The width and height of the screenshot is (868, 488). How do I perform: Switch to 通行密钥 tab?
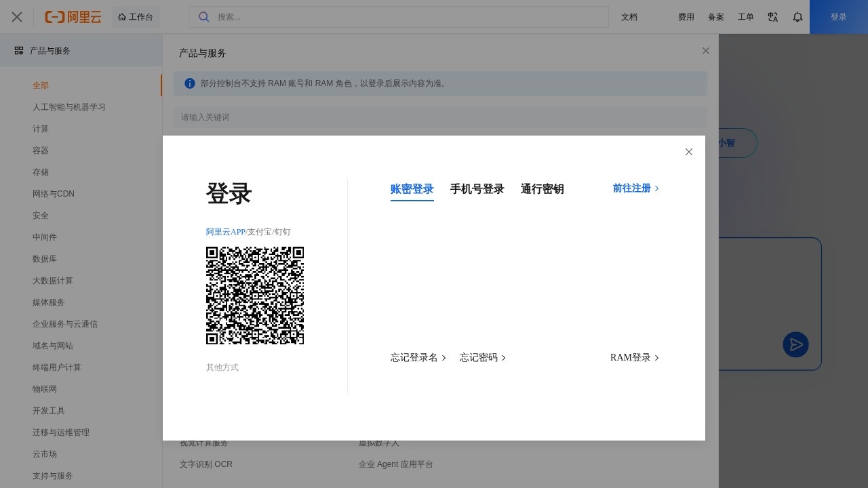tap(542, 189)
